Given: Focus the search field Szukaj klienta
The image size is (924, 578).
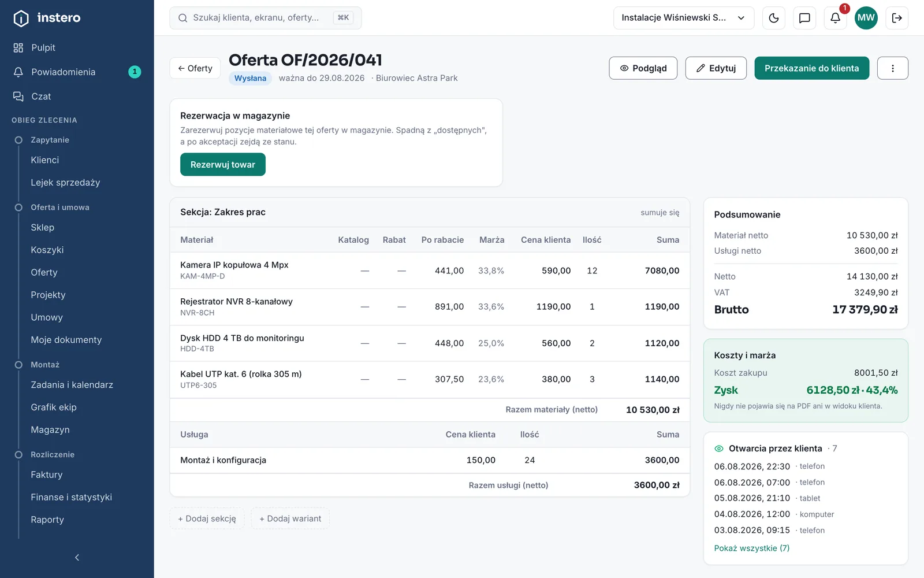Looking at the screenshot, I should coord(266,18).
